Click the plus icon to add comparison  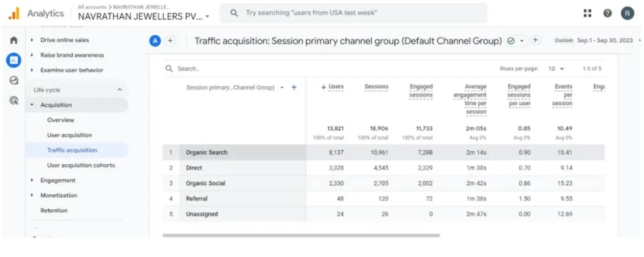(170, 40)
